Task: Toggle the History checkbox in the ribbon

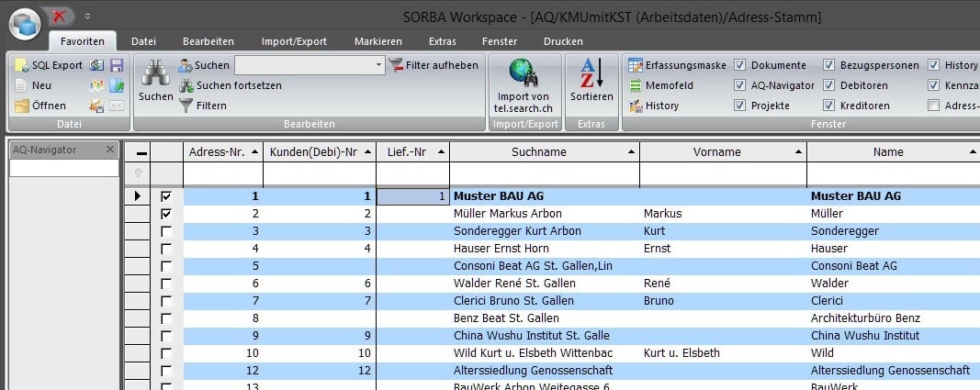Action: pos(934,65)
